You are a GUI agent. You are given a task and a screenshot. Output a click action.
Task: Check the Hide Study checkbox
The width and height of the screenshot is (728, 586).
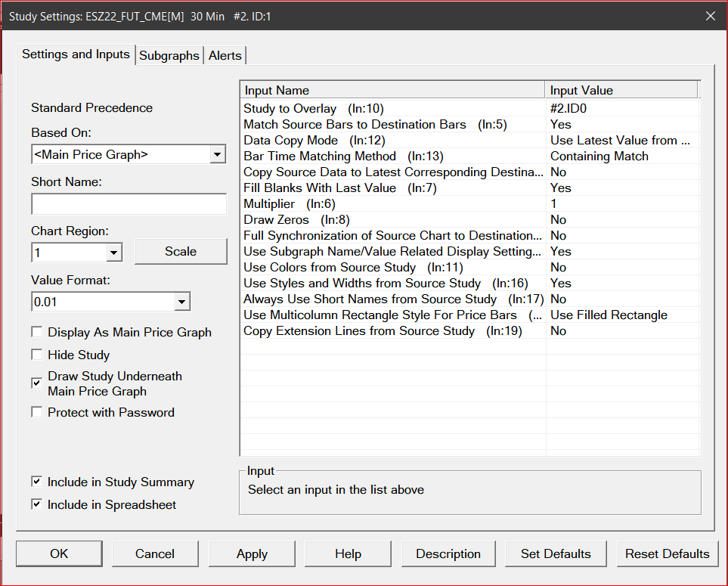coord(37,355)
